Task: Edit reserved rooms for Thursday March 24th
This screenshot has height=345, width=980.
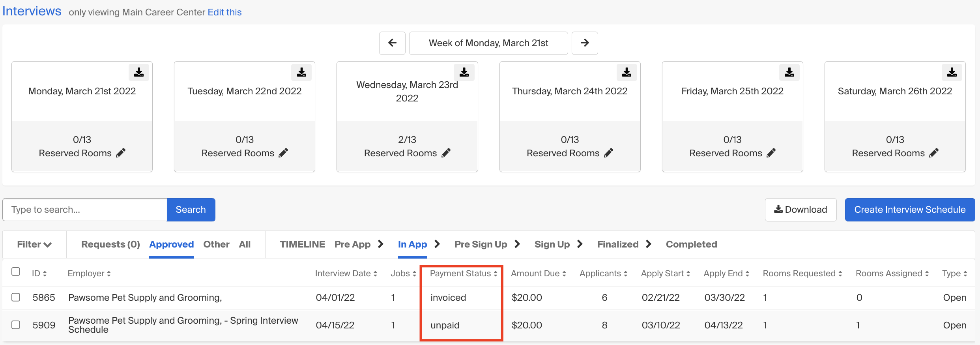Action: tap(609, 153)
